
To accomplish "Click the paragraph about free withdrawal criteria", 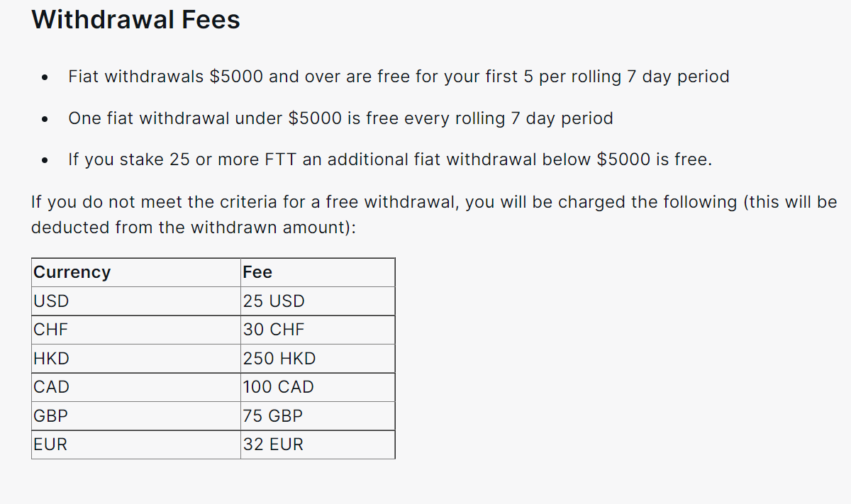I will pyautogui.click(x=434, y=202).
